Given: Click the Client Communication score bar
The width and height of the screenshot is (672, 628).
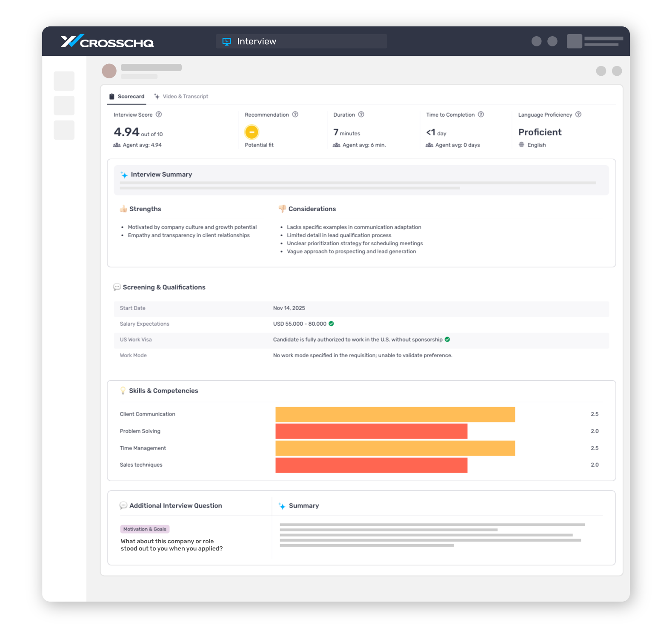Looking at the screenshot, I should coord(395,414).
